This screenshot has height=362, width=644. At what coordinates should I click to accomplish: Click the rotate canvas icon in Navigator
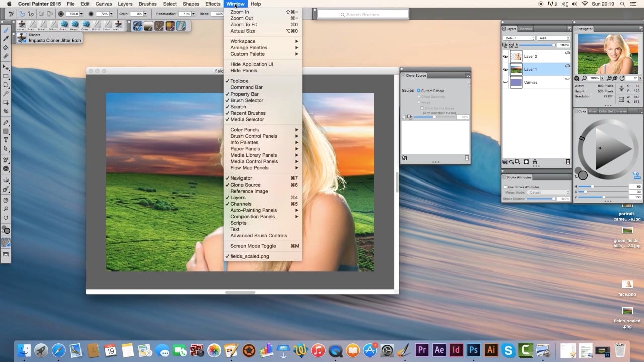tap(622, 78)
